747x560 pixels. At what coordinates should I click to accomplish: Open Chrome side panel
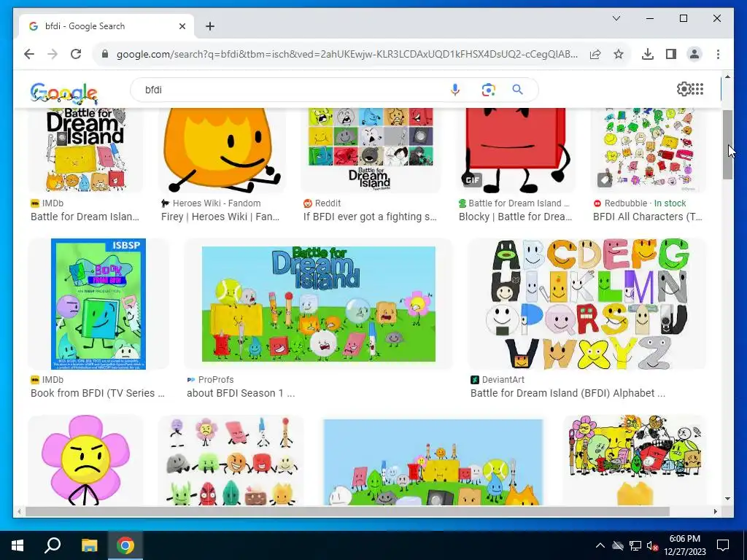(671, 54)
